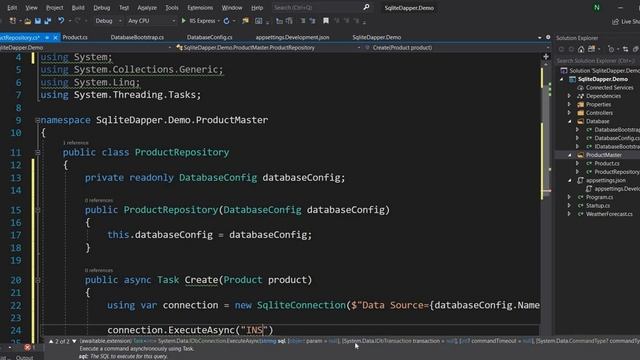This screenshot has height=360, width=640.
Task: Open the Extensions menu
Action: tap(200, 8)
